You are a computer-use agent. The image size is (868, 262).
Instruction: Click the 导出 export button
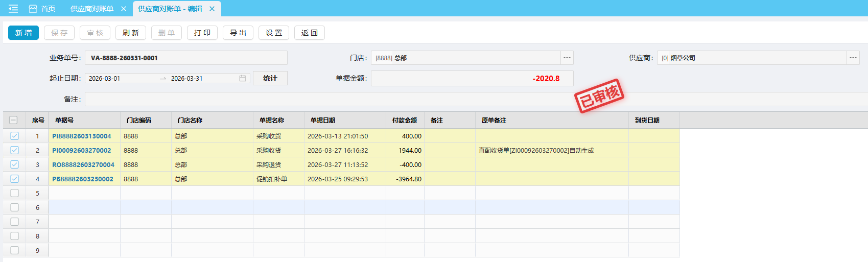pos(238,33)
